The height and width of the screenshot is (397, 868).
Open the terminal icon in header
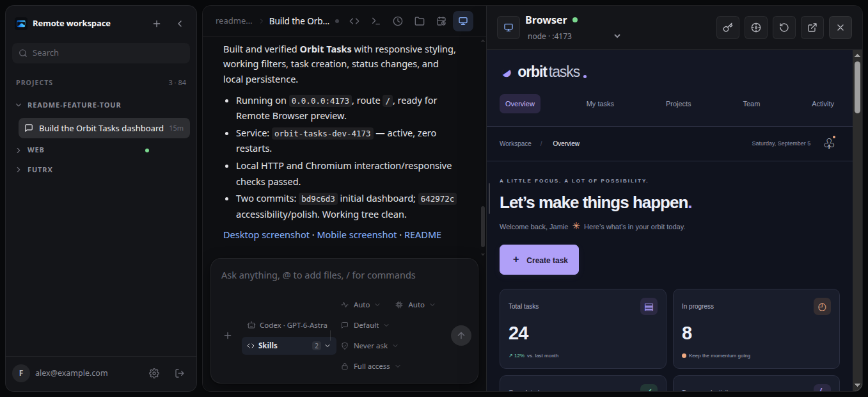point(376,21)
